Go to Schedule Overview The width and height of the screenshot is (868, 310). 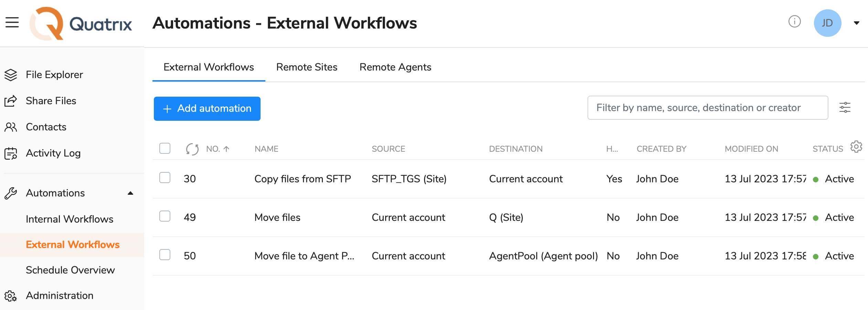(70, 270)
